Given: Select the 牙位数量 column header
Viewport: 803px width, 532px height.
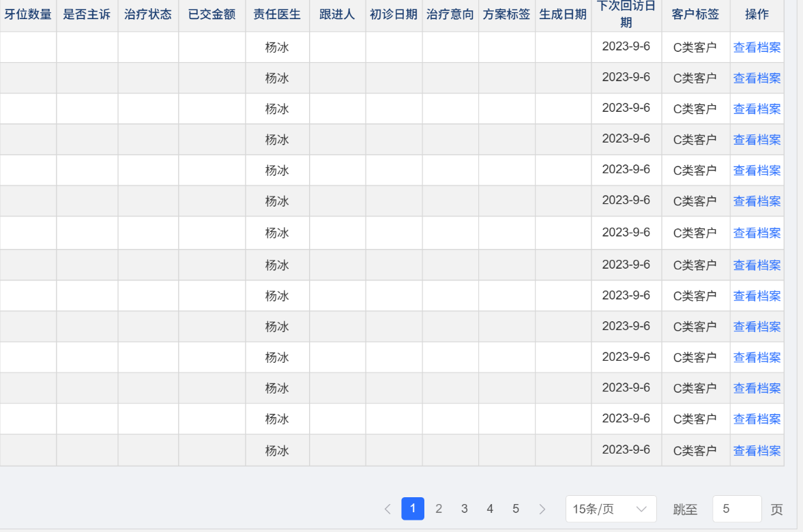Looking at the screenshot, I should tap(28, 14).
